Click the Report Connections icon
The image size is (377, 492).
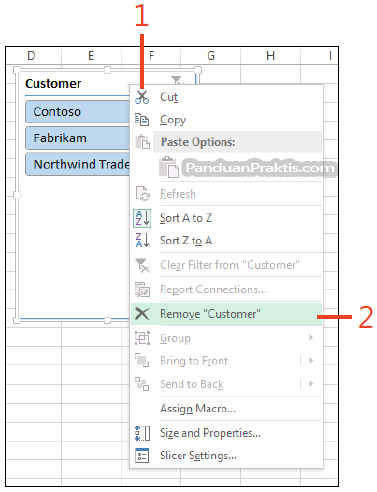[x=142, y=289]
